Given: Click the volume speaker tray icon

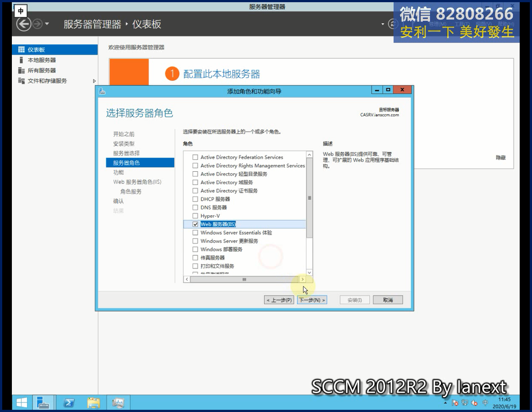Looking at the screenshot, I should click(475, 403).
